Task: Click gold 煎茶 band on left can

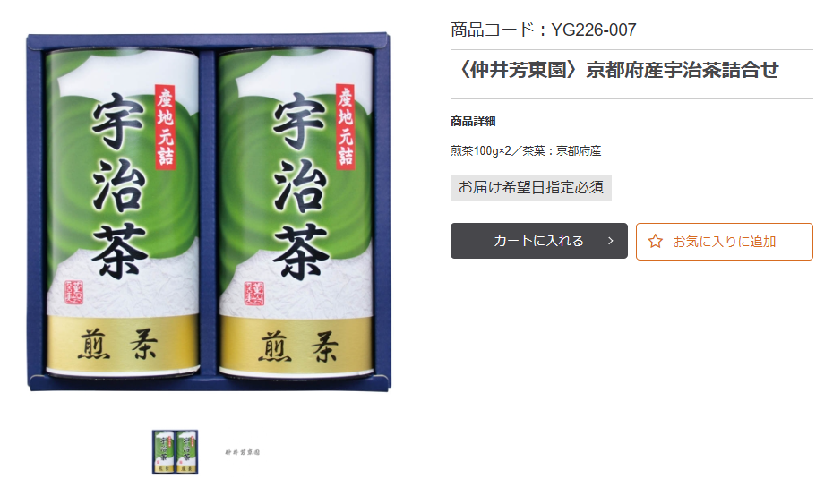Action: [123, 344]
